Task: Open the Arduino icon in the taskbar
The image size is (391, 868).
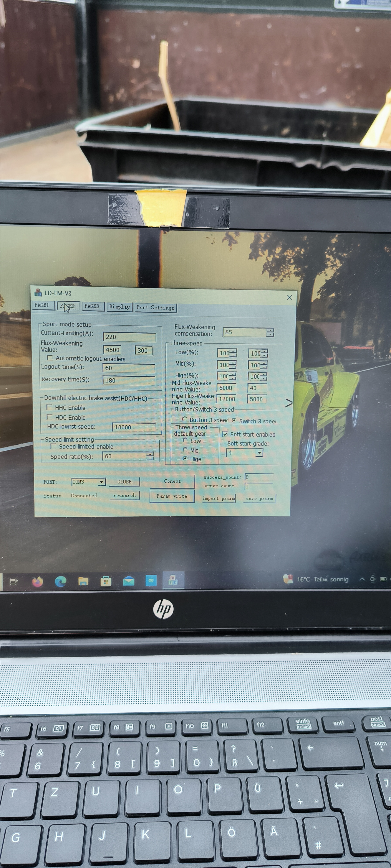Action: [151, 580]
